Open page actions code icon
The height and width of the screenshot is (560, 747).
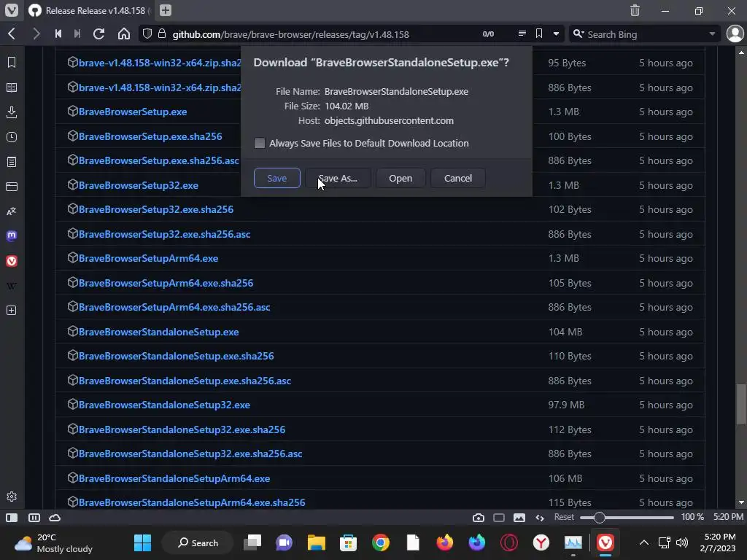tap(540, 518)
